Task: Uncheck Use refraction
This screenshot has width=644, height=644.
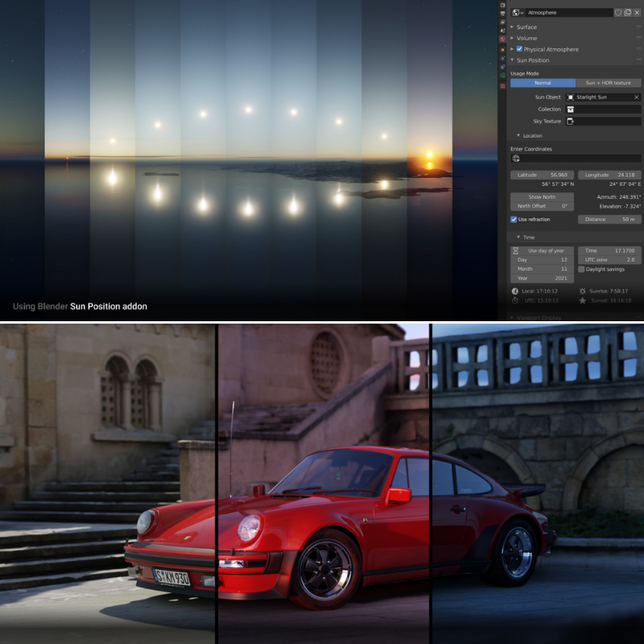Action: coord(514,219)
